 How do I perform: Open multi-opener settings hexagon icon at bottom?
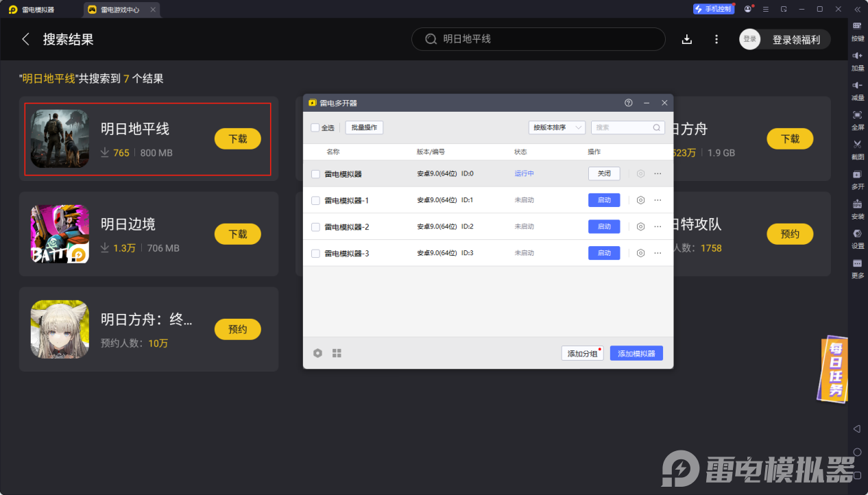coord(317,353)
